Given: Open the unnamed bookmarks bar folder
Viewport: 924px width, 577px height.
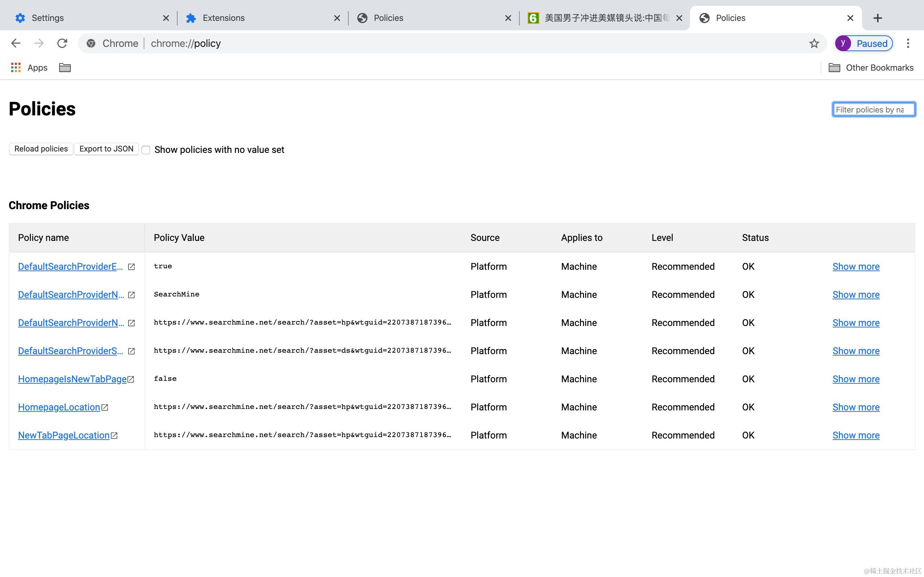Looking at the screenshot, I should pyautogui.click(x=65, y=67).
